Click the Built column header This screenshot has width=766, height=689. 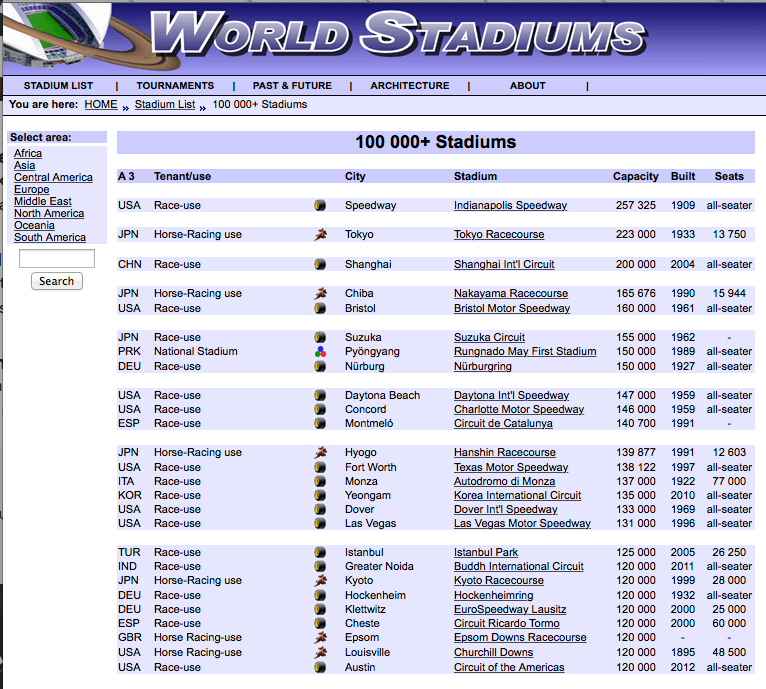coord(683,176)
